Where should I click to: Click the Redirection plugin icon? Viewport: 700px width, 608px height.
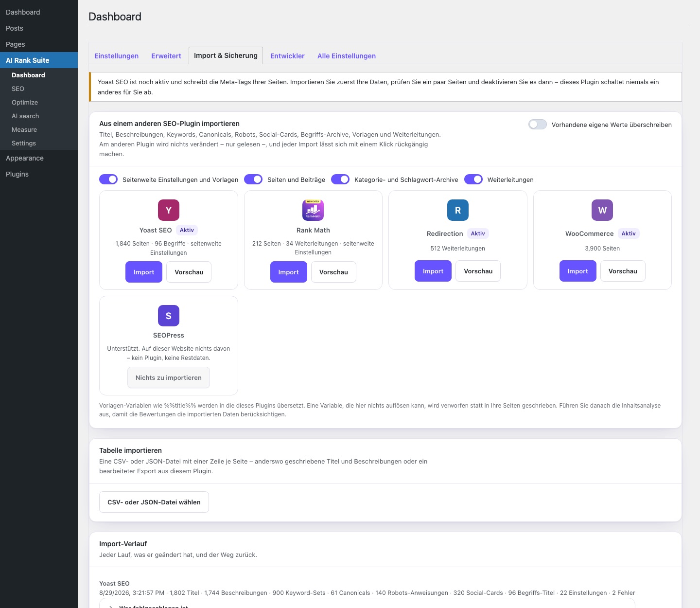click(458, 210)
